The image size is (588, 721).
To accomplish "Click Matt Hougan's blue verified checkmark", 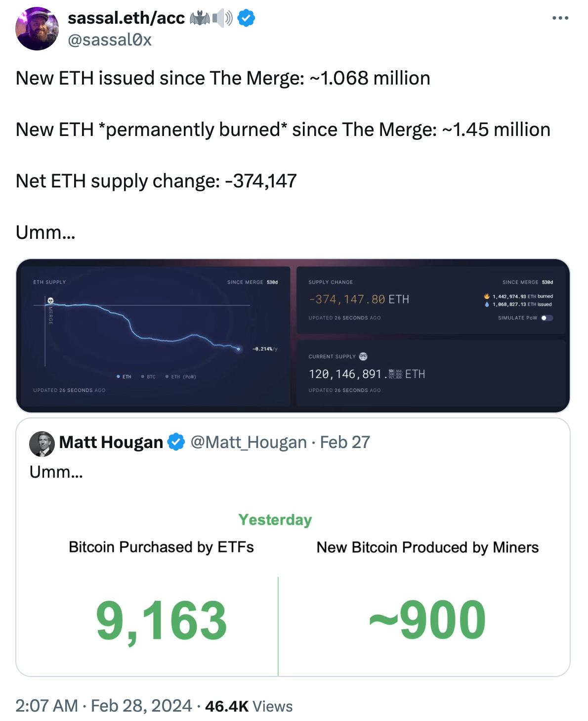I will pos(176,442).
